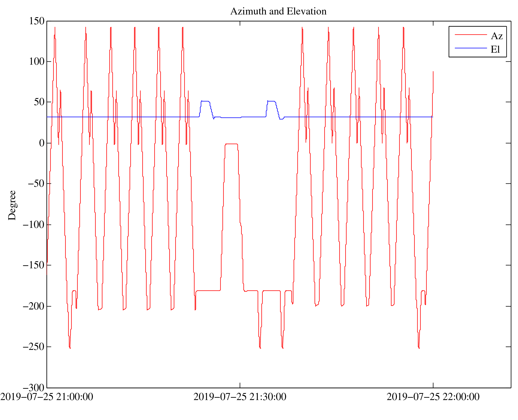Click the −300 y-axis tick label
518x420 pixels.
point(33,388)
